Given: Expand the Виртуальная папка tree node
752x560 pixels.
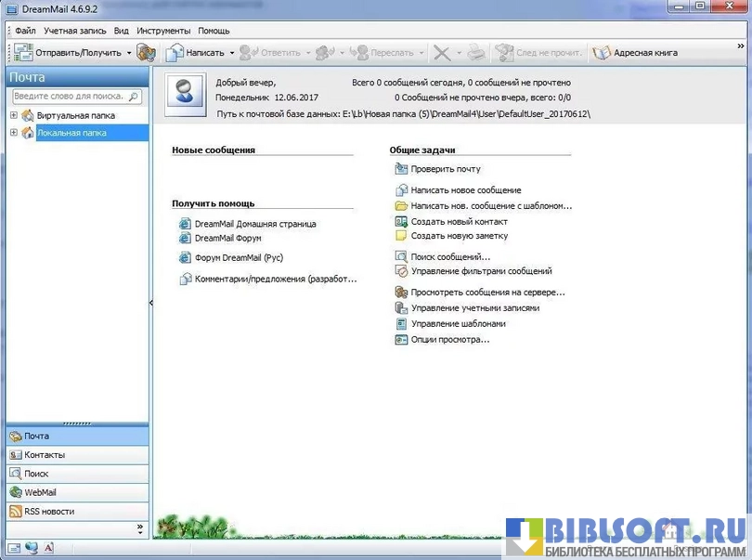Looking at the screenshot, I should click(x=14, y=116).
